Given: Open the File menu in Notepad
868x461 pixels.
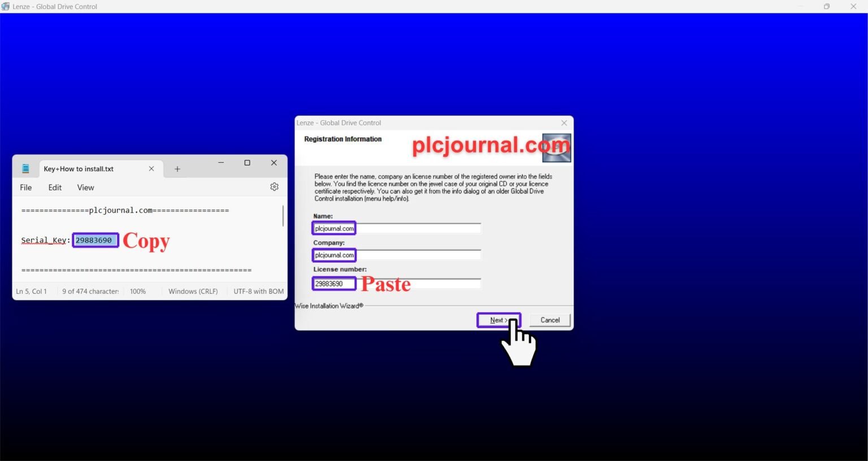Looking at the screenshot, I should 26,188.
